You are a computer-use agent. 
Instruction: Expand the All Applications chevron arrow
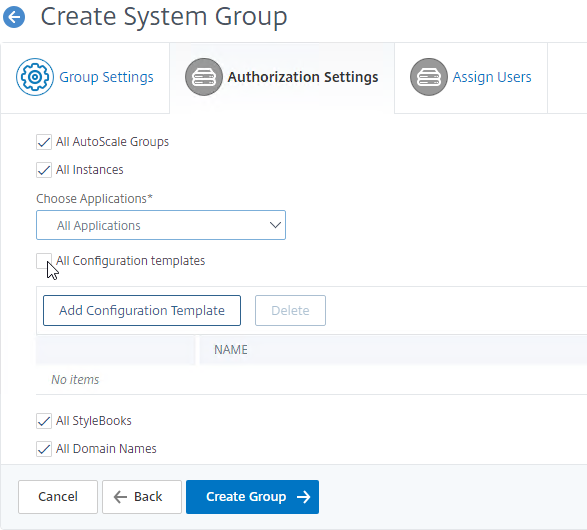(x=276, y=225)
